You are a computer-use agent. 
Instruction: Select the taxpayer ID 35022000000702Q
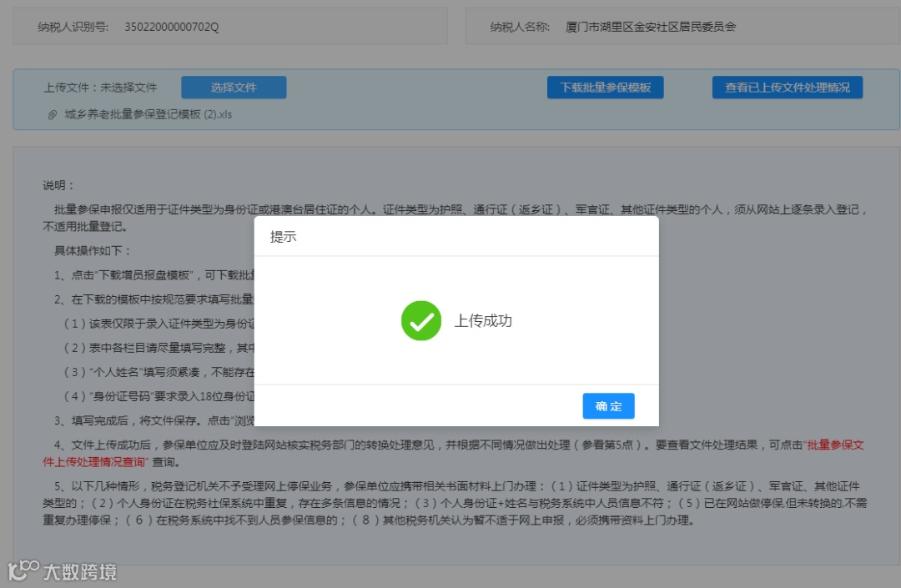[171, 27]
